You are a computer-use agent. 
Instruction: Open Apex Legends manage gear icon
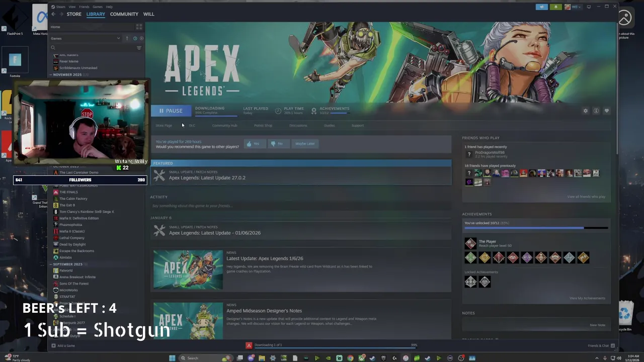coord(585,111)
